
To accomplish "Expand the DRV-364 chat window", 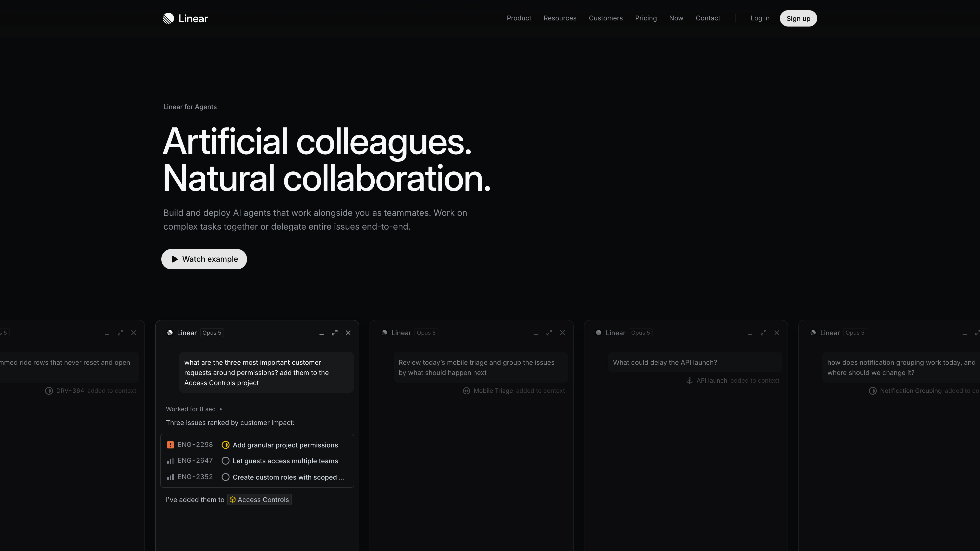I will pos(121,333).
